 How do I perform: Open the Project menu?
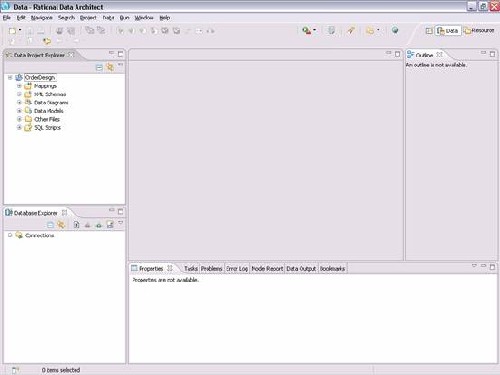[88, 18]
